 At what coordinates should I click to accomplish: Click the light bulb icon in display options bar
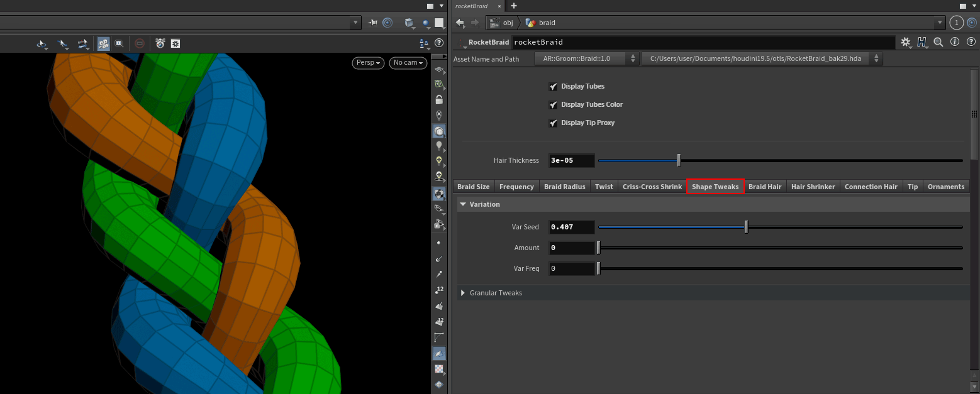439,146
